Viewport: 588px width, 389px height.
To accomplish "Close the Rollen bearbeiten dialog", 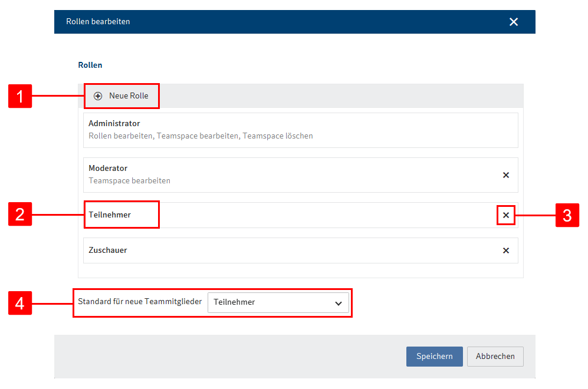I will pos(513,22).
